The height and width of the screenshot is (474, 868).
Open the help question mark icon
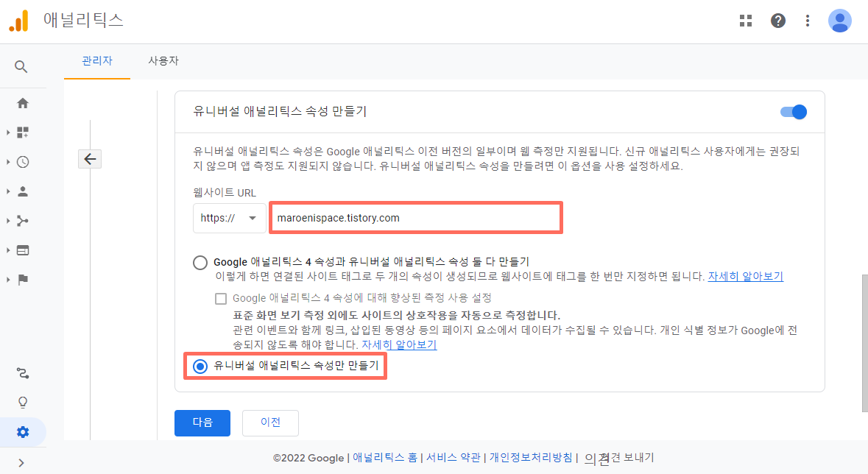click(x=778, y=21)
